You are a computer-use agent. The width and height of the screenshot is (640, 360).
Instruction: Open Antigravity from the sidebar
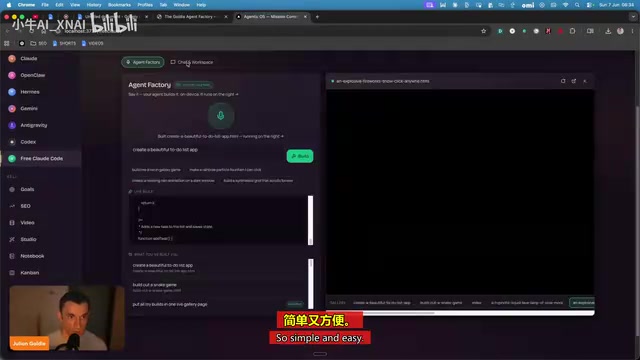33,125
